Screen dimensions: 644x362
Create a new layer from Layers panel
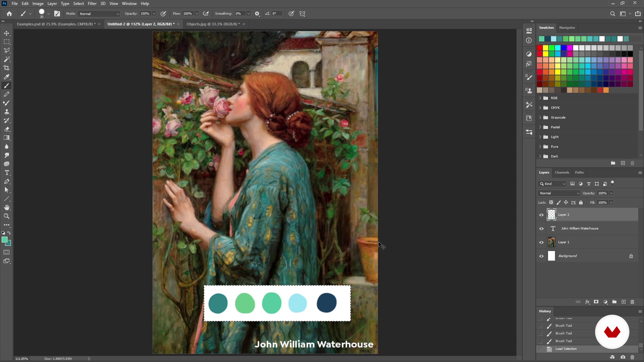(624, 302)
